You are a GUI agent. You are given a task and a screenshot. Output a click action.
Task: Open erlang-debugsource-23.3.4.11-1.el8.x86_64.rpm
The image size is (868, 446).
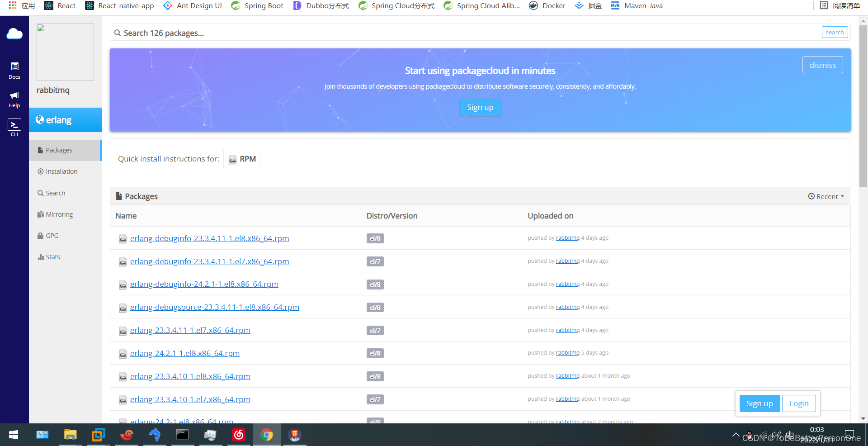point(215,307)
